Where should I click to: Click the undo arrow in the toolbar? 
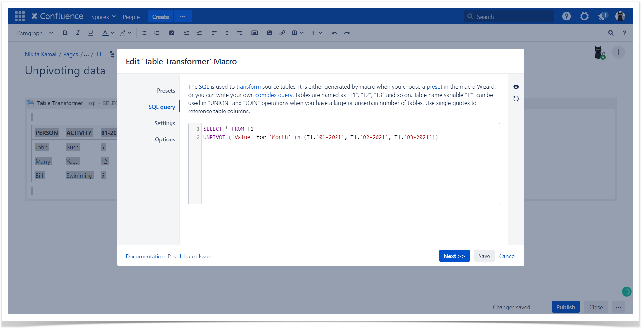[334, 33]
